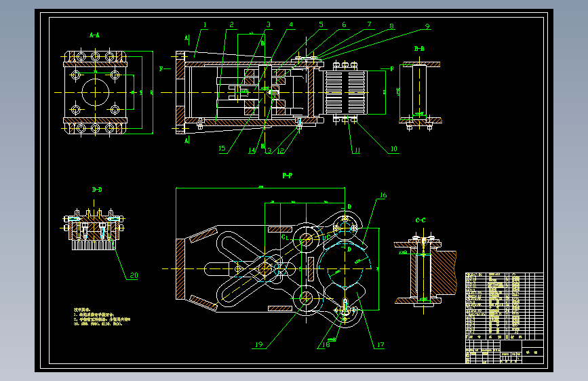Click the comb-toothed part in the D-D view
Screen dimensions: 588x381
(x=94, y=245)
